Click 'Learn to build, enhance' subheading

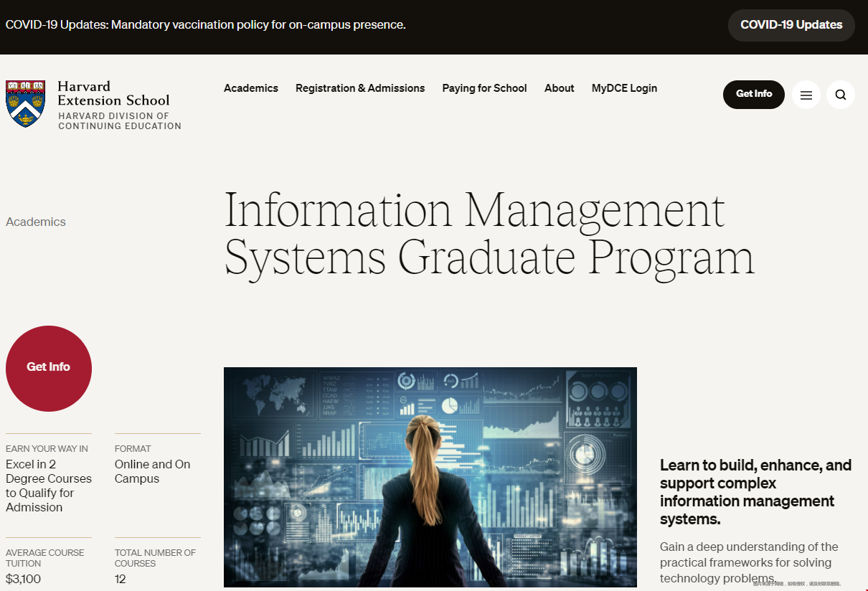pos(755,492)
